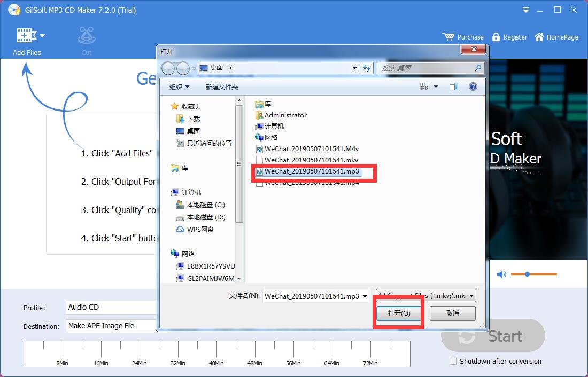Click the GiliSoft app logo in title bar

click(x=14, y=10)
